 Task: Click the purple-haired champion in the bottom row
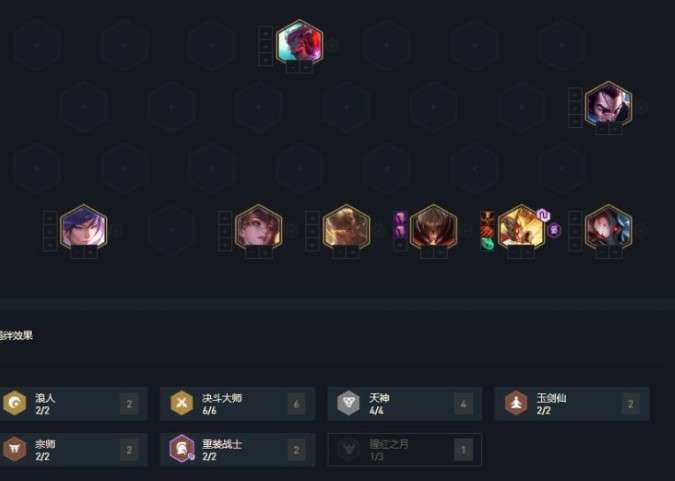pyautogui.click(x=84, y=228)
